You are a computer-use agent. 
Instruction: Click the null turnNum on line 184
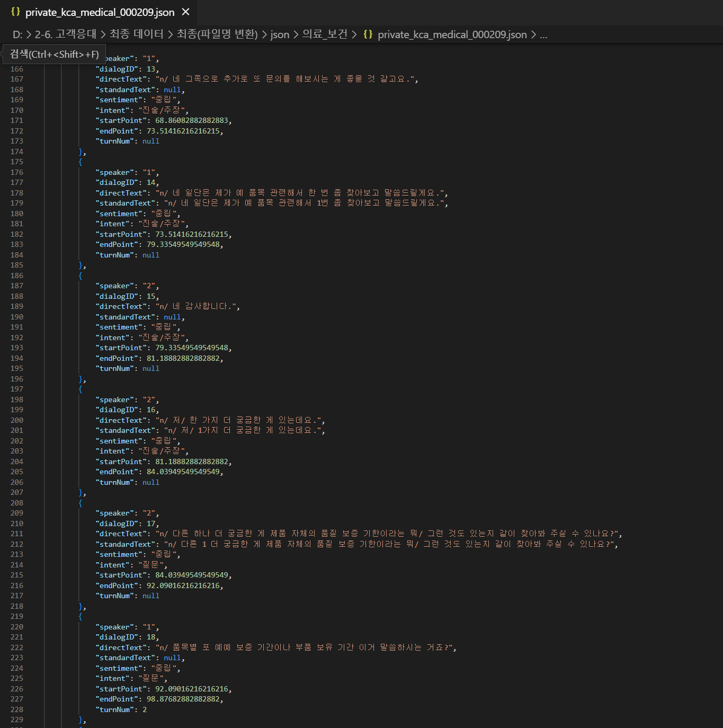pyautogui.click(x=151, y=255)
